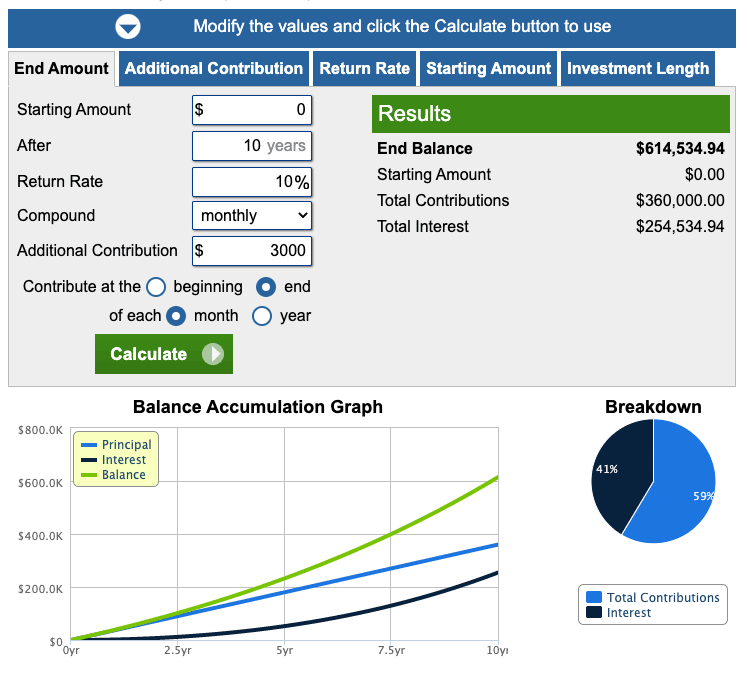Switch to the Return Rate tab
The width and height of the screenshot is (747, 677).
coord(364,69)
